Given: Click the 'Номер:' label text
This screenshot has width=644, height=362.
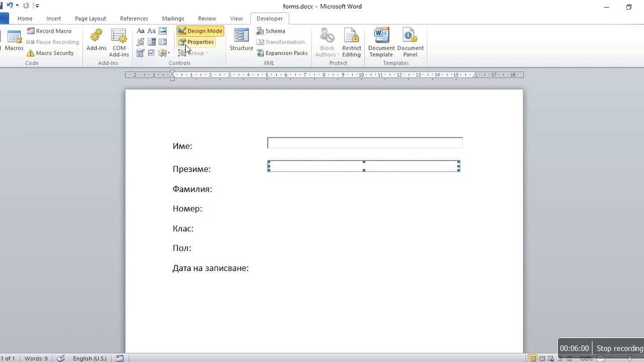Looking at the screenshot, I should 187,209.
